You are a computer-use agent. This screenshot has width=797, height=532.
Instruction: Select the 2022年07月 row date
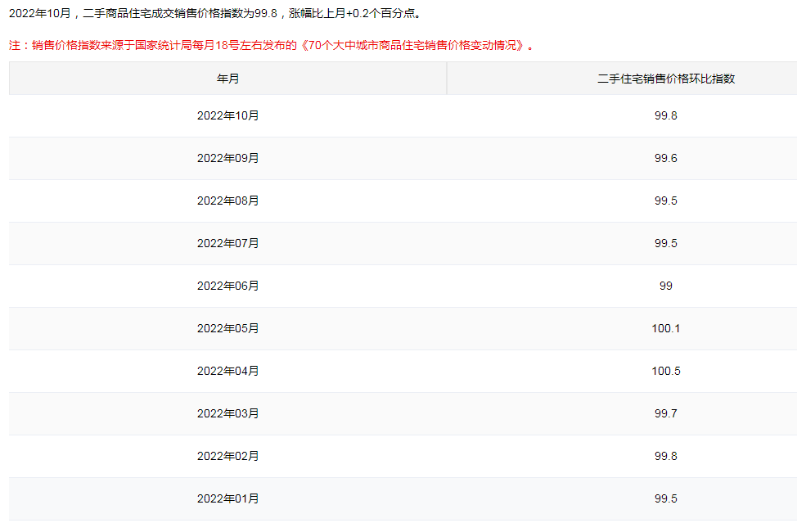click(227, 243)
